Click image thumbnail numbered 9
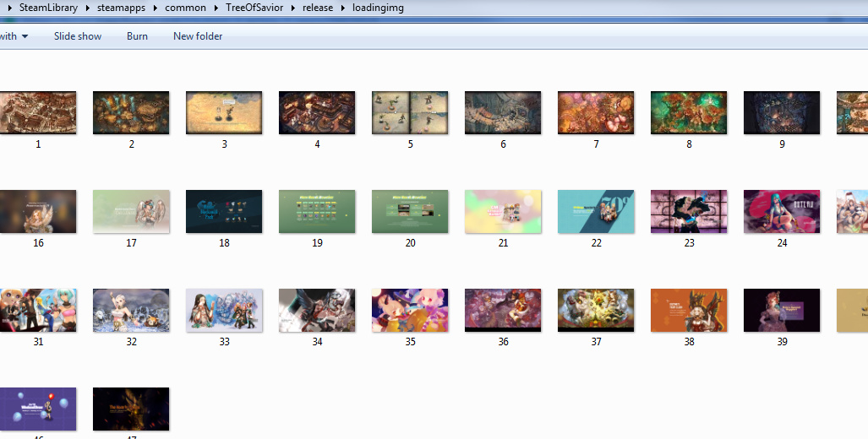 click(x=782, y=113)
